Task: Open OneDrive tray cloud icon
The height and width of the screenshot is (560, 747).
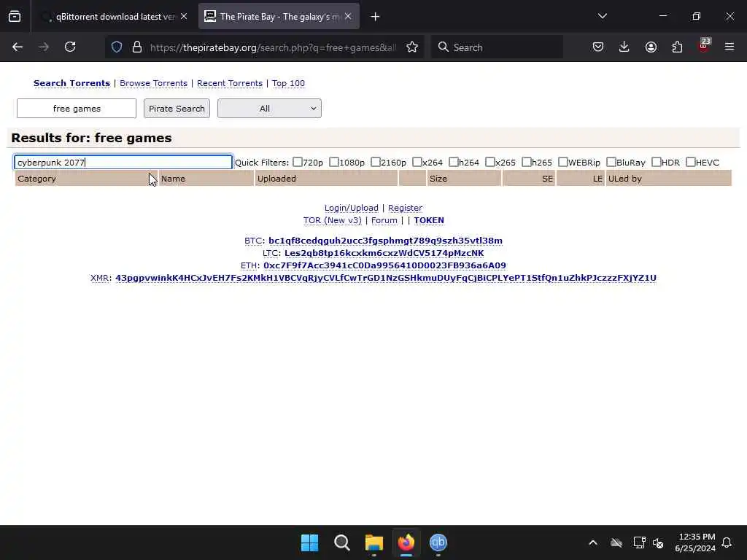Action: tap(616, 542)
